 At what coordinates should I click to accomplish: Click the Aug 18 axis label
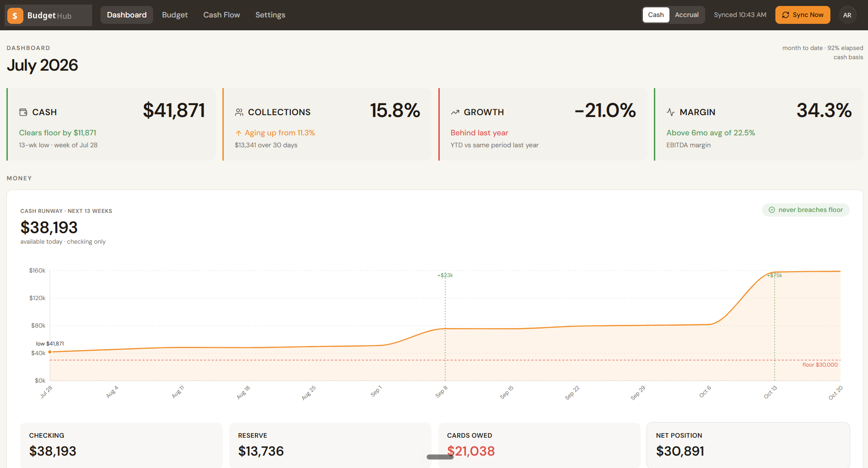(243, 392)
